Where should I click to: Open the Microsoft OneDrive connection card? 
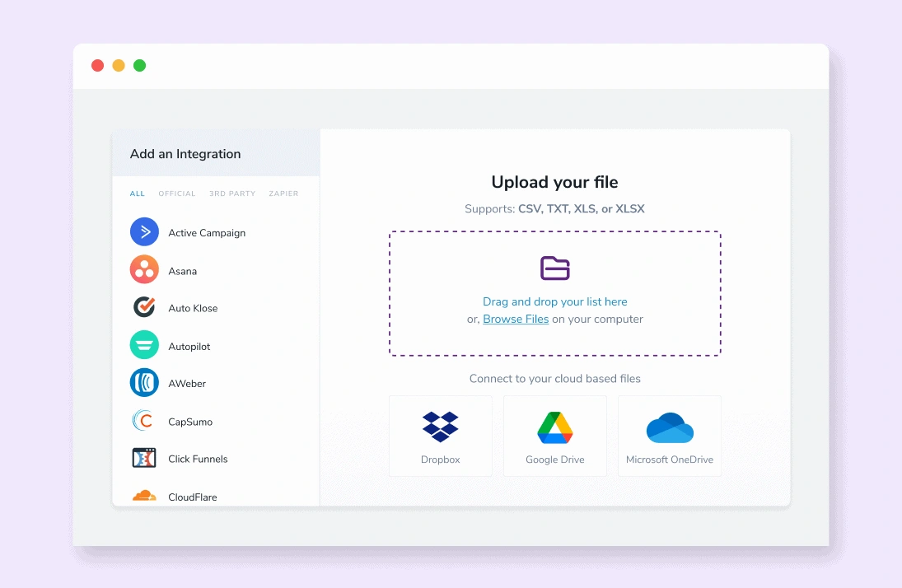click(x=669, y=436)
